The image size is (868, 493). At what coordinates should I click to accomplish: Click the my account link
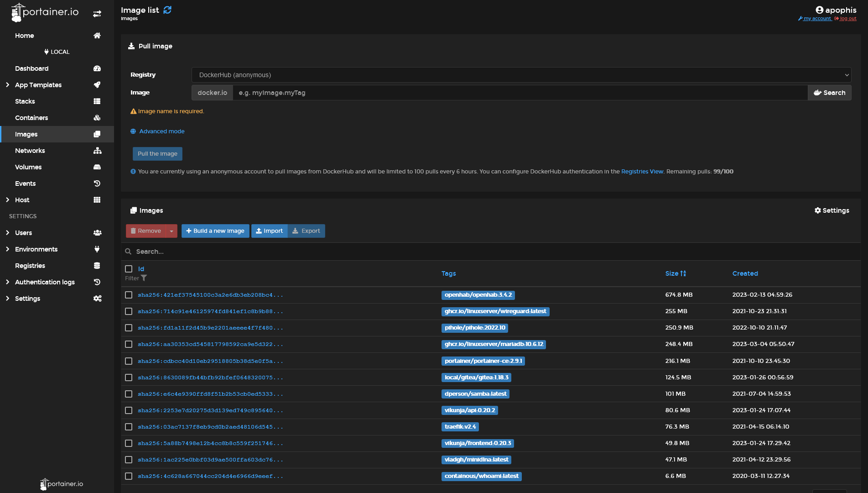pos(815,19)
